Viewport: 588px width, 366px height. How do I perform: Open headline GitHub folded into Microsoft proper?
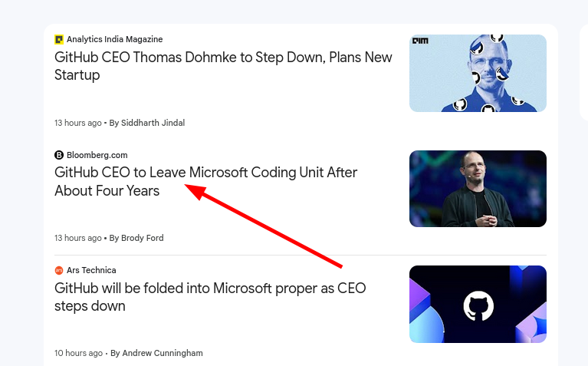pos(210,297)
